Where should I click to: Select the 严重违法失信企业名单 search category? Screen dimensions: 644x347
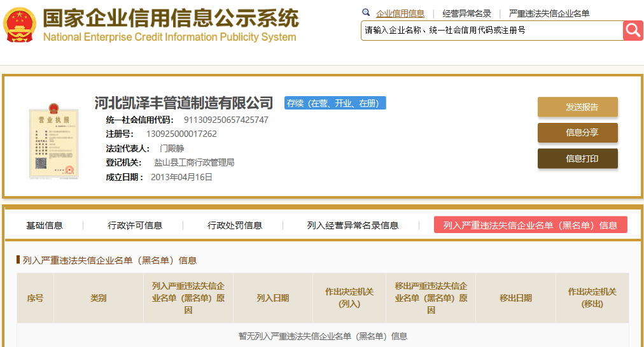tap(549, 13)
